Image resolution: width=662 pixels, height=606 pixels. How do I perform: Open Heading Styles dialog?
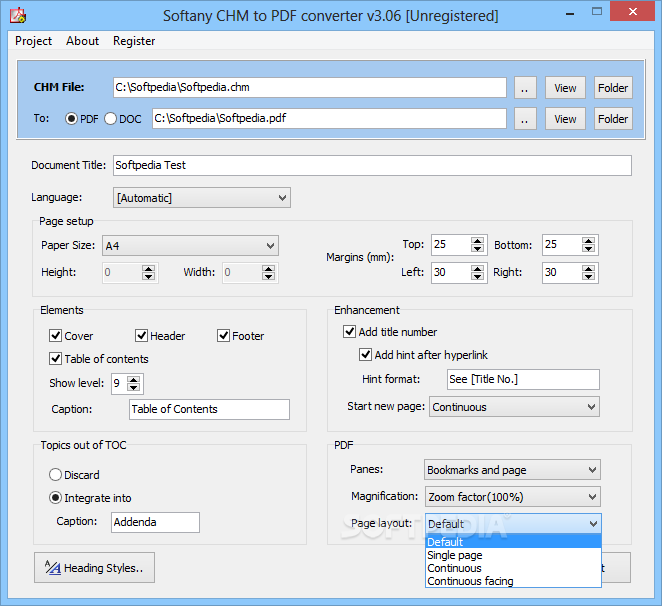(95, 568)
